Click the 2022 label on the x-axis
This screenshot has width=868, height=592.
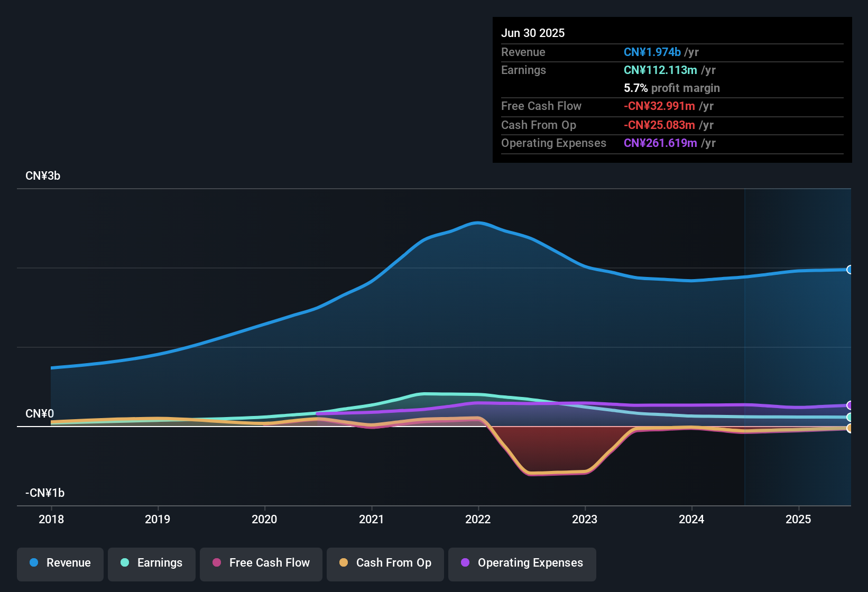[478, 520]
